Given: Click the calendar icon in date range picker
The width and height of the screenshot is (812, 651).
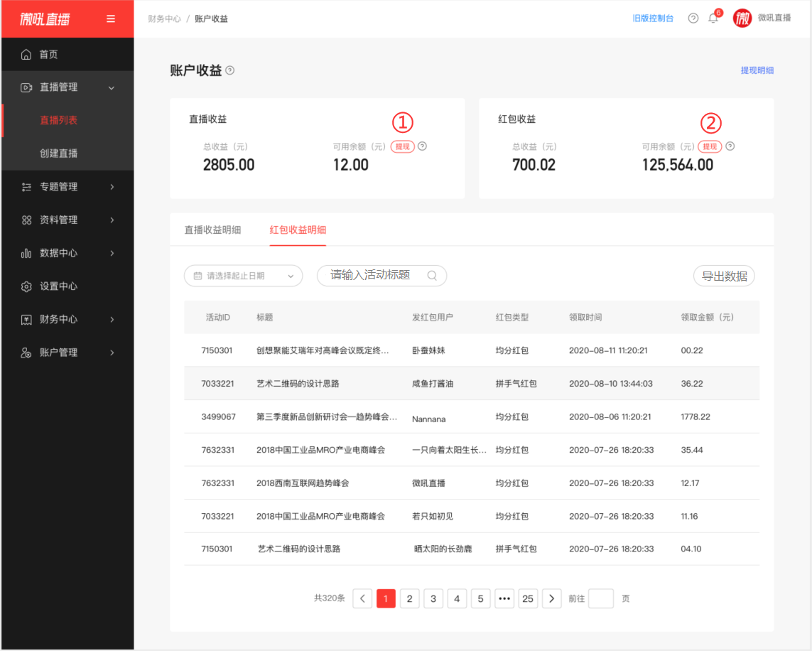Looking at the screenshot, I should 197,276.
